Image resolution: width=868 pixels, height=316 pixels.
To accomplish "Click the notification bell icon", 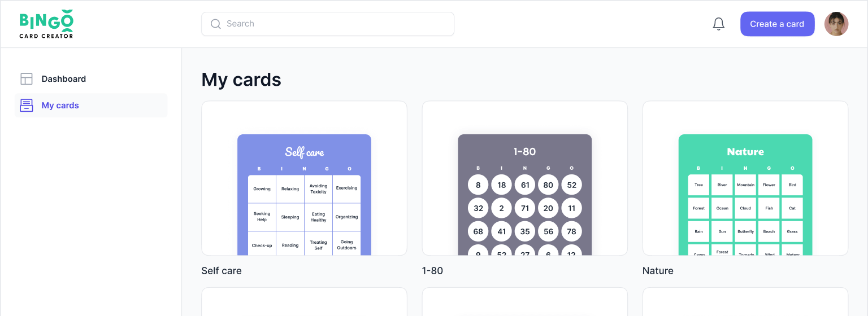I will pyautogui.click(x=718, y=24).
